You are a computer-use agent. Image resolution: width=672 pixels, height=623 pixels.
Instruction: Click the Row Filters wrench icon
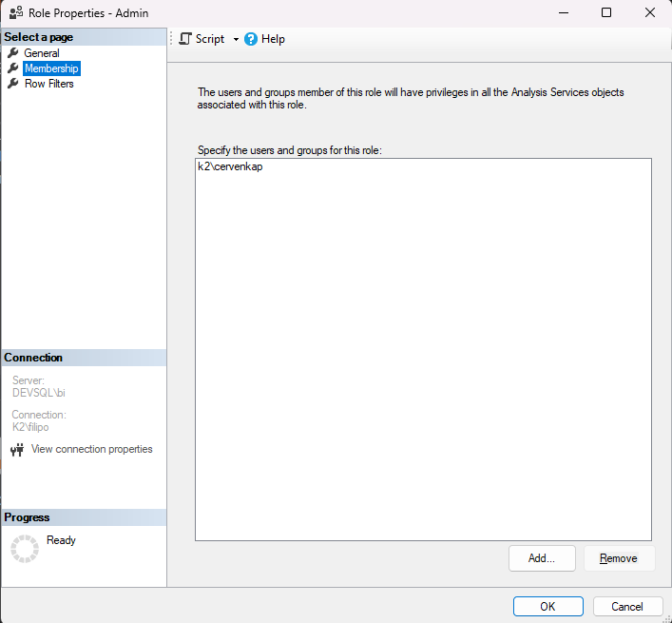tap(13, 83)
